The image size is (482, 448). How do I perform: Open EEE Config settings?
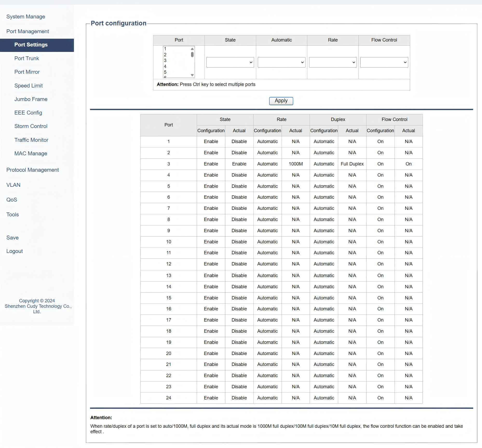(28, 113)
